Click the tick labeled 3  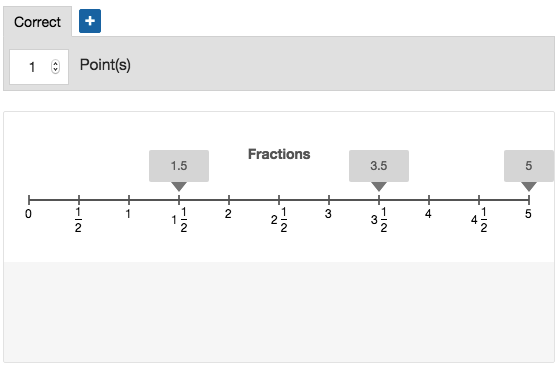tap(329, 200)
